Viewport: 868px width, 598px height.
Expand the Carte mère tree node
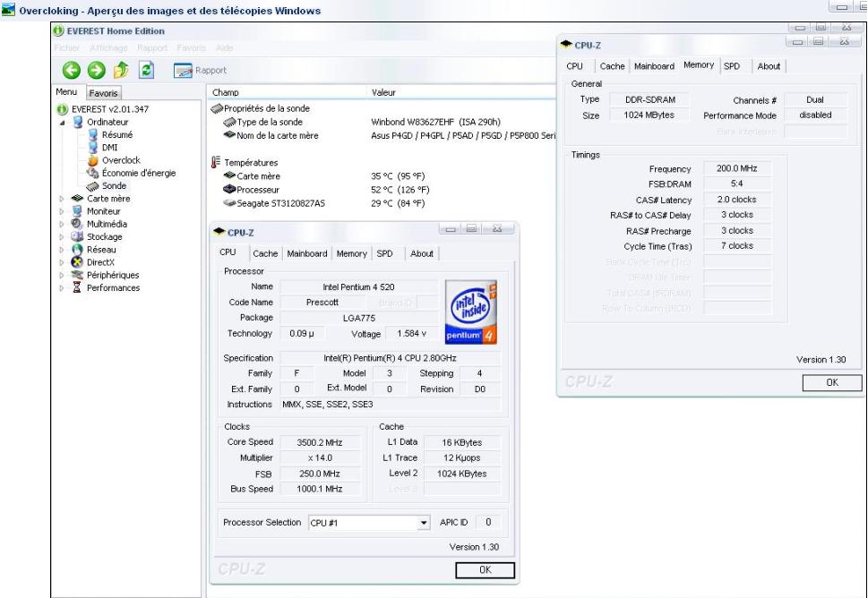point(62,199)
